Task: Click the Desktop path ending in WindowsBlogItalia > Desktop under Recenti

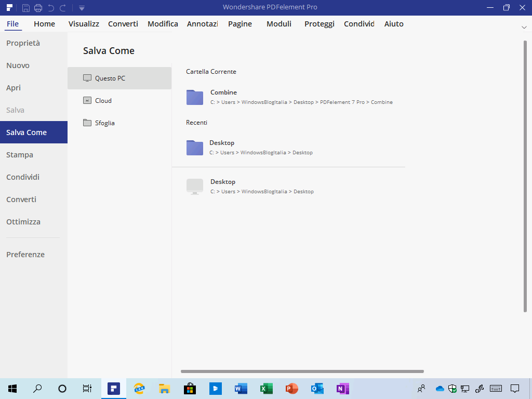Action: click(261, 153)
